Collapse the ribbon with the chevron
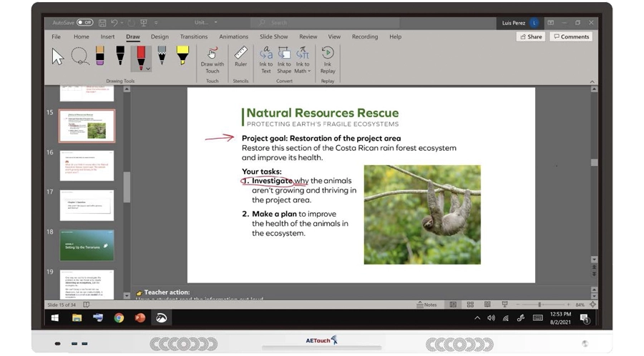The height and width of the screenshot is (356, 644). [x=591, y=81]
